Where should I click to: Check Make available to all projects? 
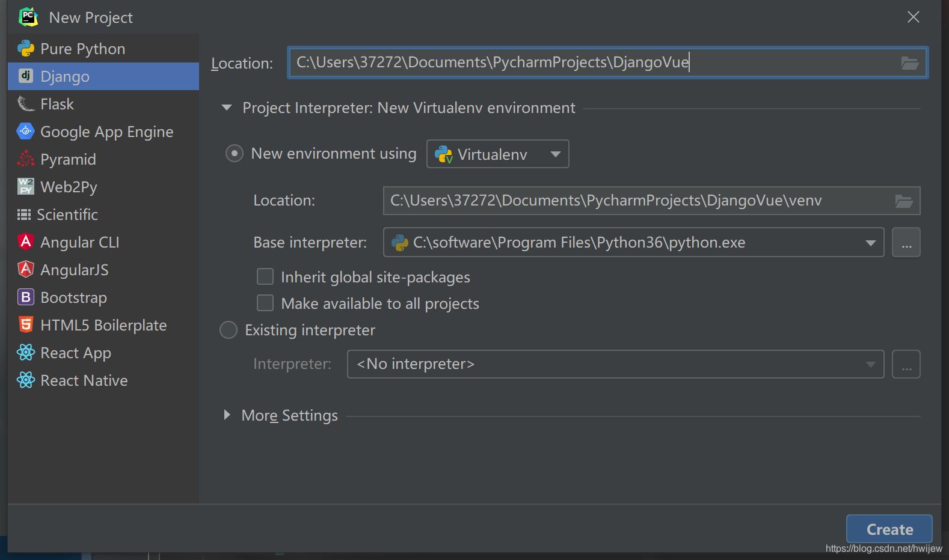[x=265, y=303]
